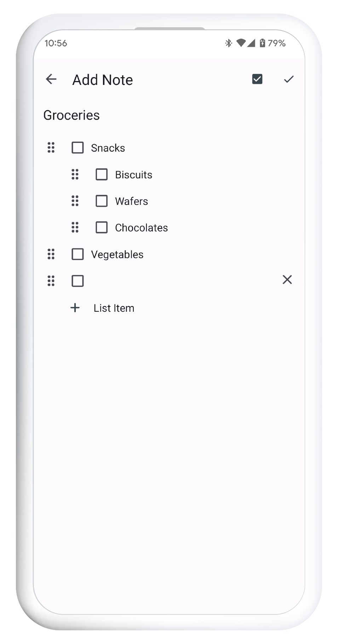Image resolution: width=338 pixels, height=644 pixels.
Task: Check the empty list item's checkbox
Action: click(x=78, y=281)
